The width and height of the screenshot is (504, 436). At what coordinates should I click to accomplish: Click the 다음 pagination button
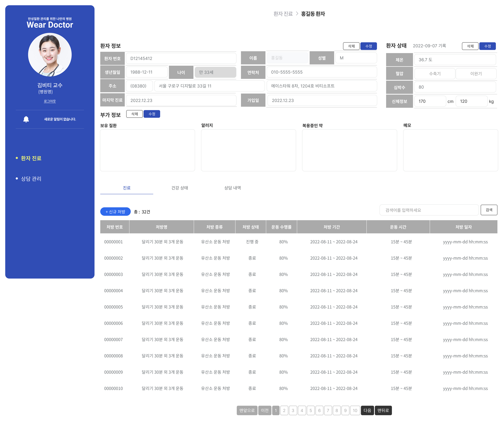pos(367,410)
